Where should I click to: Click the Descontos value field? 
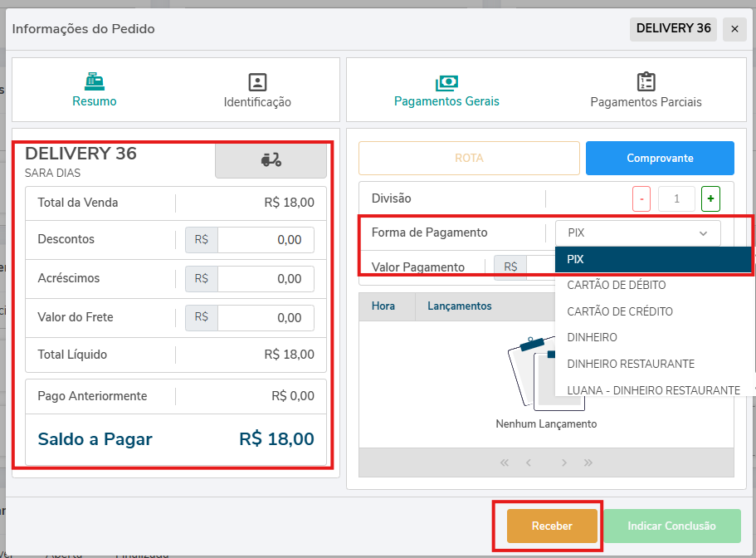266,240
